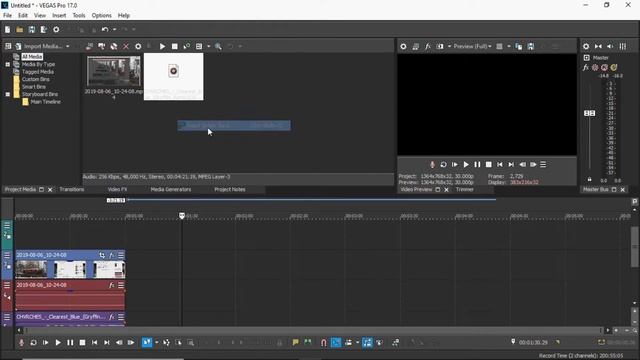Switch to the Video FX tab
The width and height of the screenshot is (640, 360).
(x=118, y=189)
